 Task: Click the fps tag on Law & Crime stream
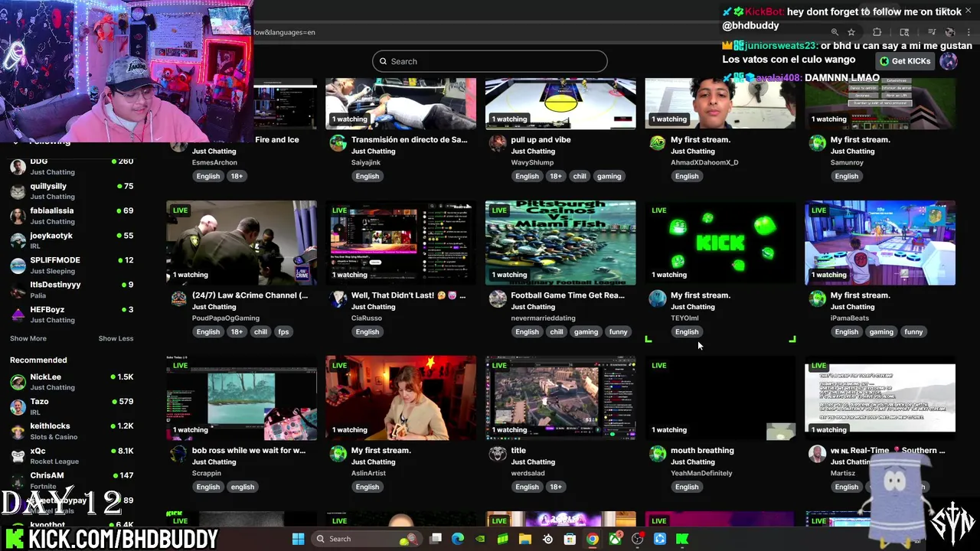pyautogui.click(x=283, y=331)
